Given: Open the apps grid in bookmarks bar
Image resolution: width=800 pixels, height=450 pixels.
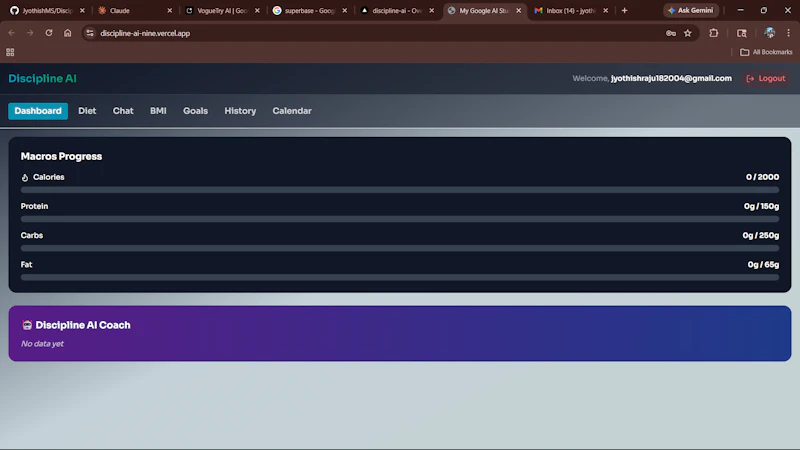Looking at the screenshot, I should (10, 52).
